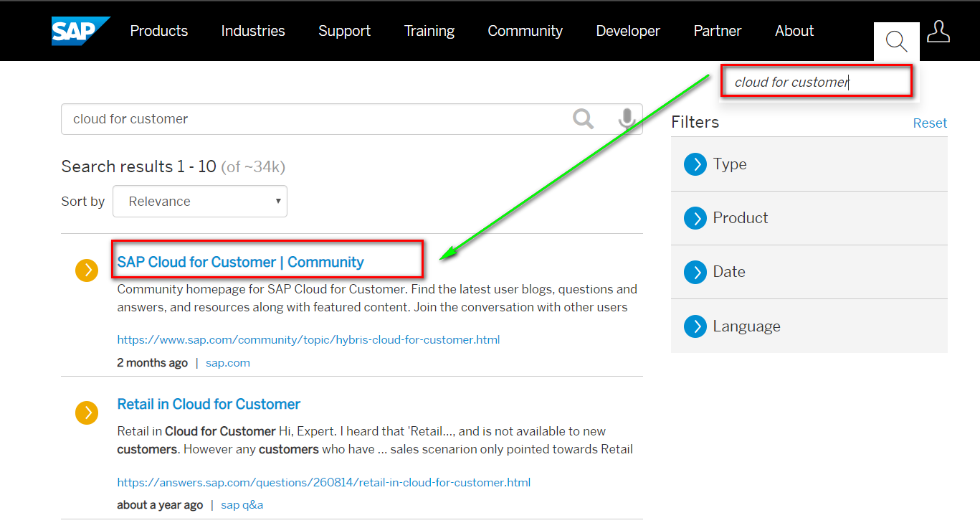The width and height of the screenshot is (980, 523).
Task: Expand the Date filter
Action: pyautogui.click(x=809, y=272)
